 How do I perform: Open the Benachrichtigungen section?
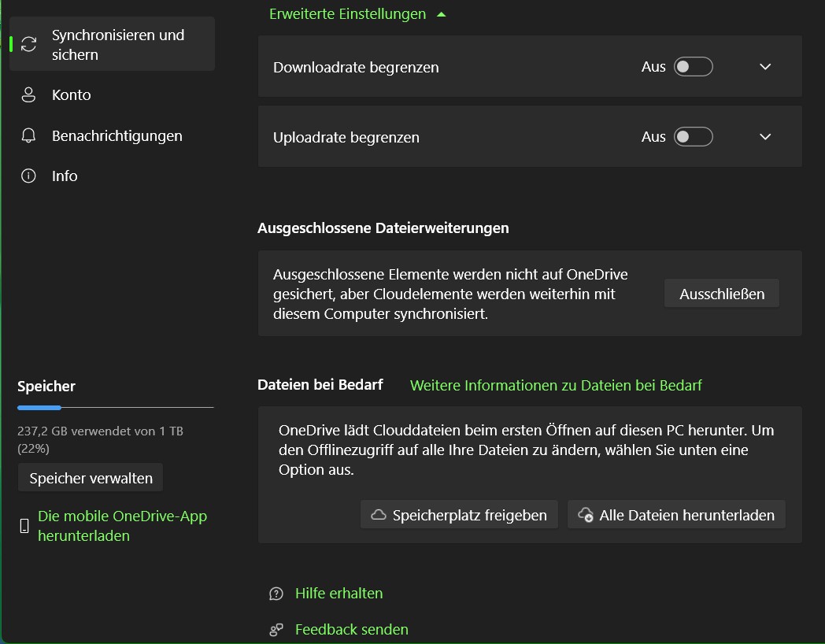point(117,135)
